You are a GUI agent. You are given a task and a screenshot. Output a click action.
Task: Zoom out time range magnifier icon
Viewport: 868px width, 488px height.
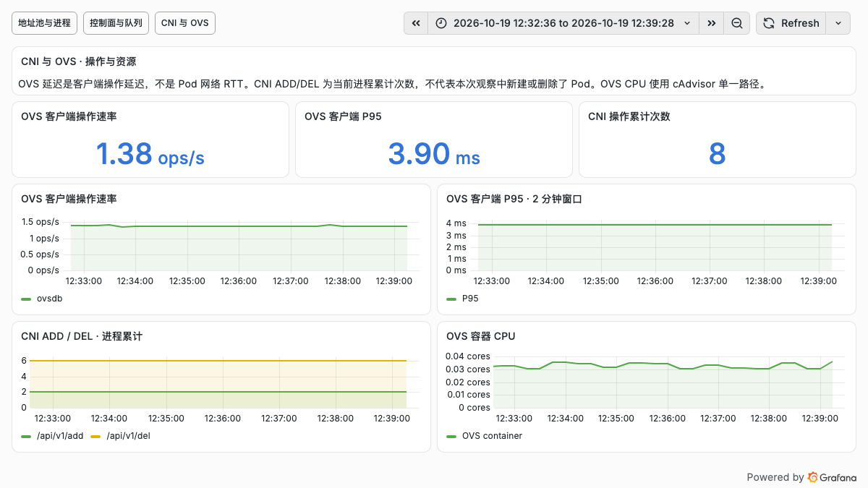[x=736, y=23]
